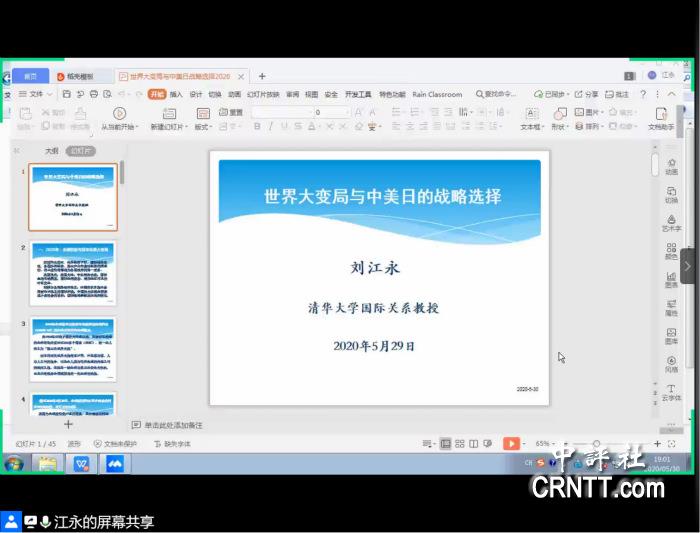Open the Slide Show (幻灯片放映) ribbon tab
Viewport: 700px width, 533px height.
click(263, 94)
